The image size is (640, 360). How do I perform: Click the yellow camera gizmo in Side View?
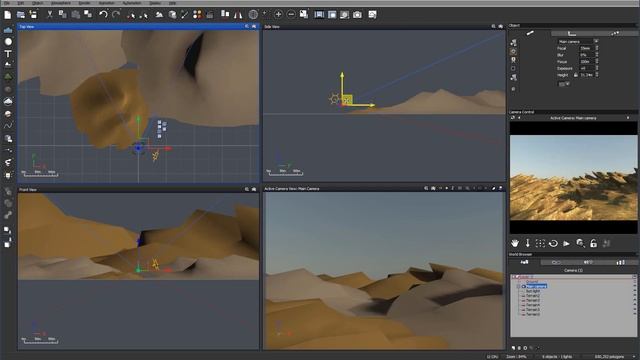point(347,100)
